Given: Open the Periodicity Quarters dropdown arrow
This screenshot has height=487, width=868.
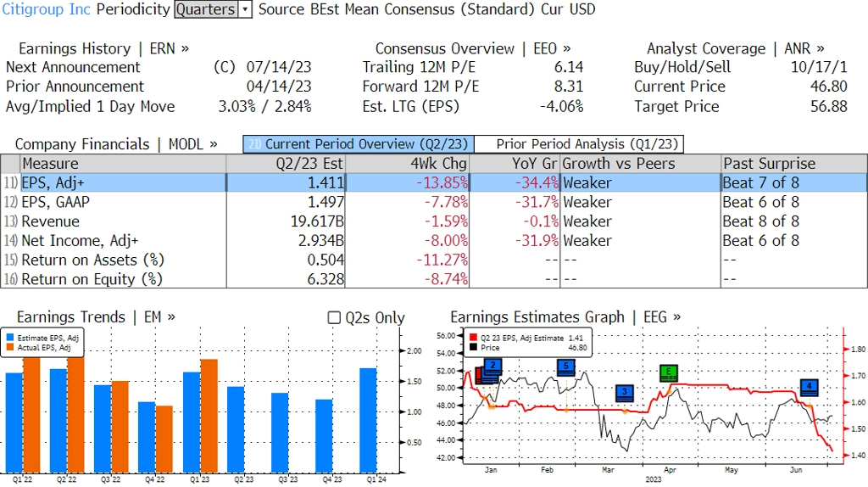Looking at the screenshot, I should pyautogui.click(x=245, y=9).
